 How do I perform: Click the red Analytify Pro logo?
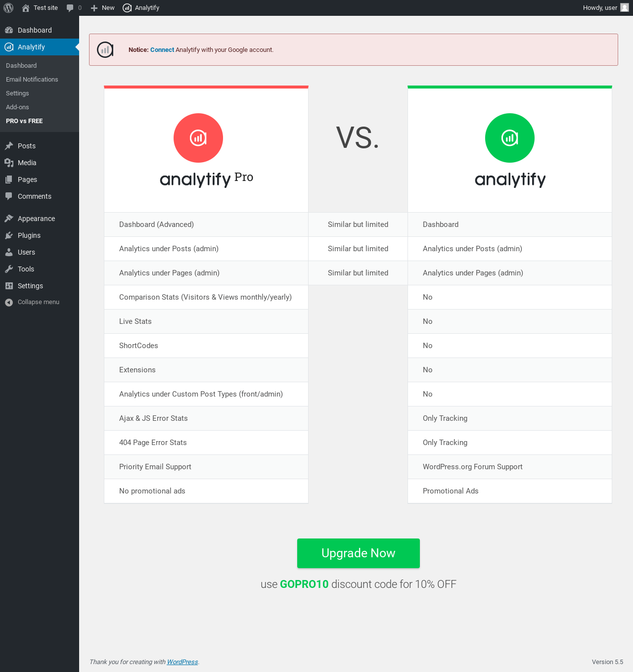[x=198, y=138]
